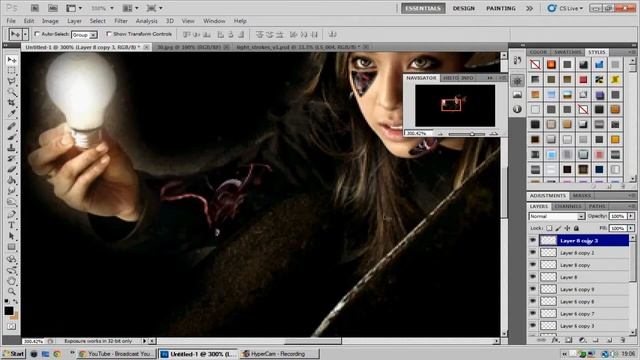640x360 pixels.
Task: Select the Crop tool
Action: pyautogui.click(x=11, y=103)
